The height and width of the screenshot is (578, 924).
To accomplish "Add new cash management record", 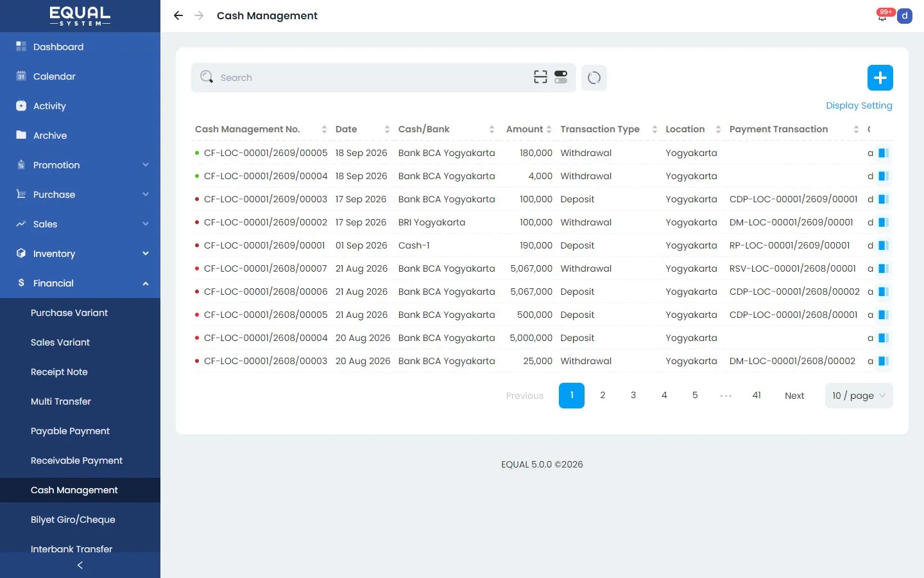I will click(880, 78).
